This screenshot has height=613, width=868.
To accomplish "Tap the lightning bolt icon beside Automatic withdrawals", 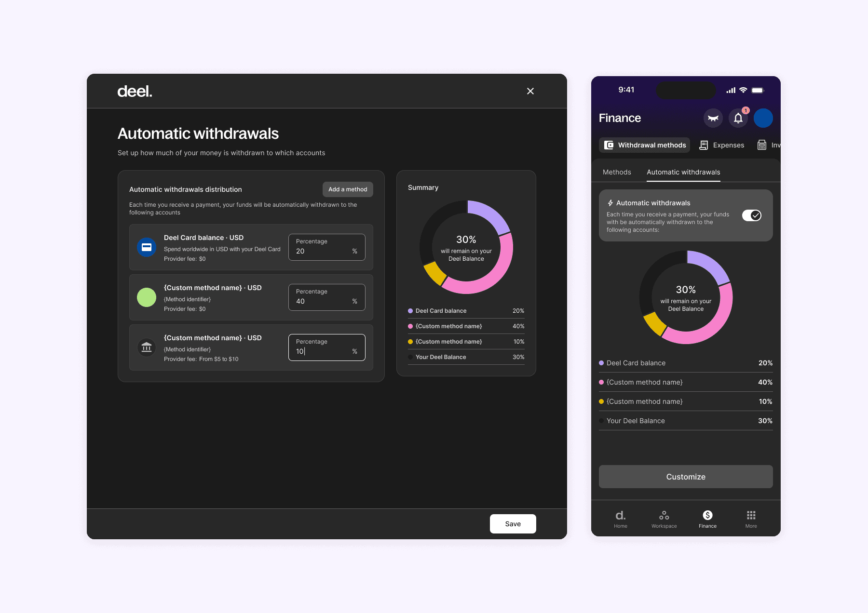I will (610, 203).
